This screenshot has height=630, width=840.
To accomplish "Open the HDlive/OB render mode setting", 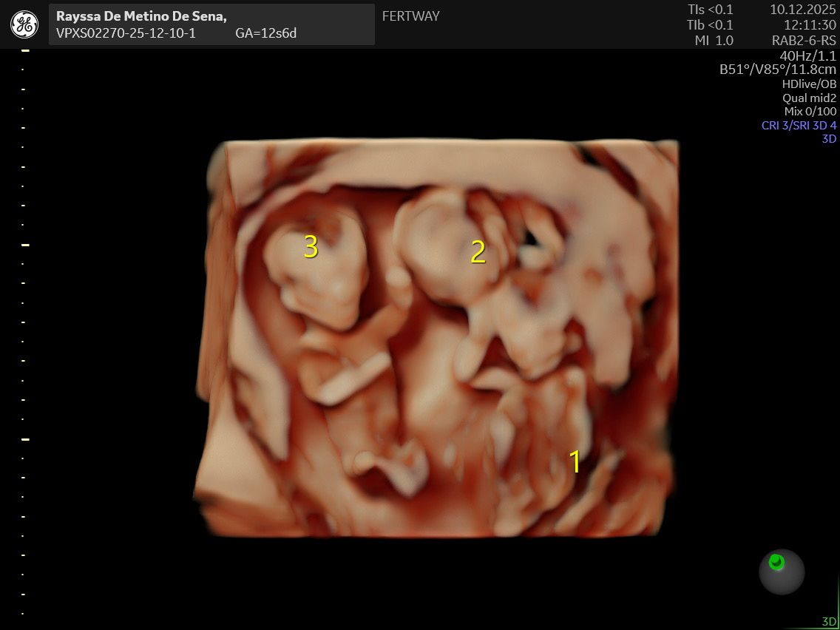I will (809, 84).
